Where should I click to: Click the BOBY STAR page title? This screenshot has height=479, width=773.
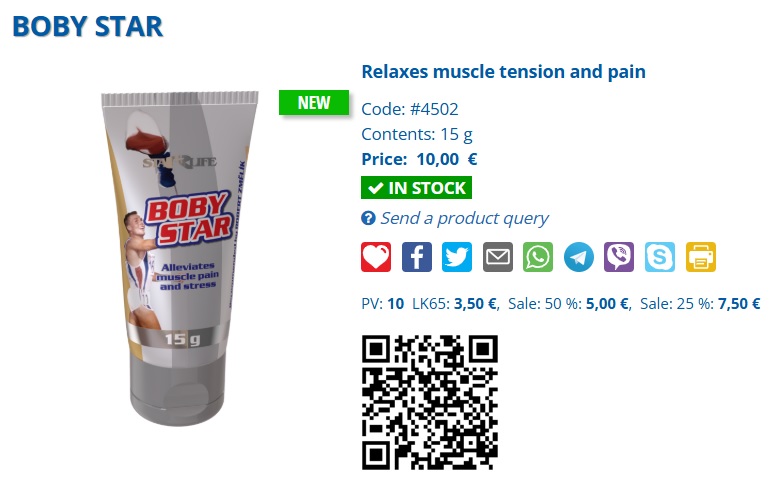(88, 26)
